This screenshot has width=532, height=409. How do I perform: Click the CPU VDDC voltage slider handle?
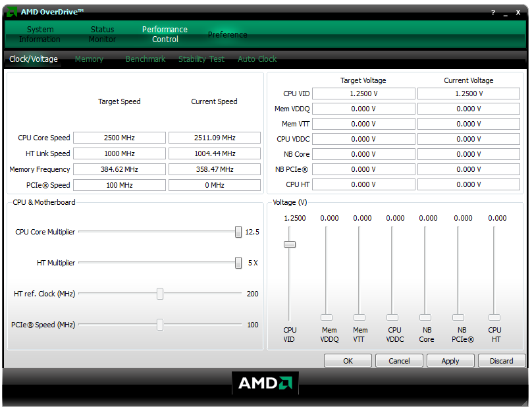[x=392, y=317]
